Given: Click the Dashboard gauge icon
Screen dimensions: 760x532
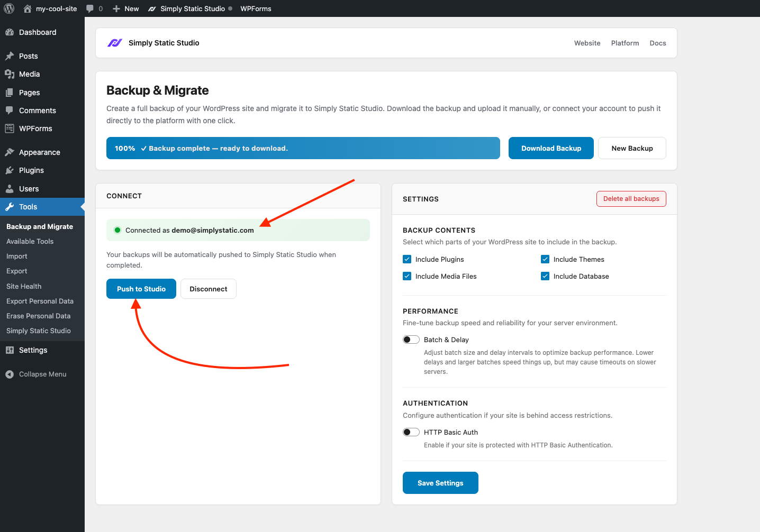Looking at the screenshot, I should pos(10,32).
